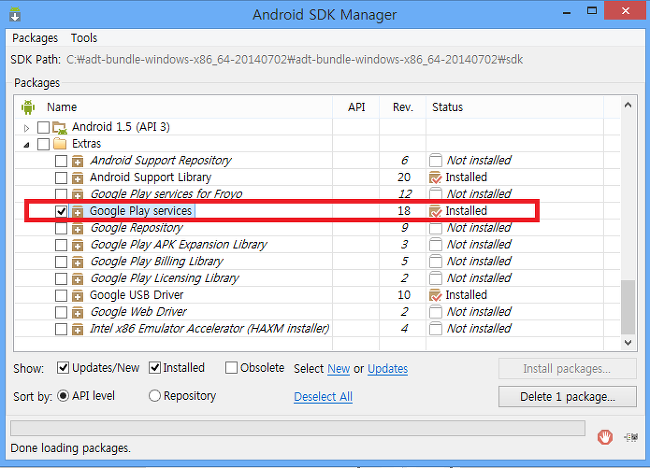The width and height of the screenshot is (650, 468).
Task: Open the log window icon at bottom right
Action: coord(631,437)
